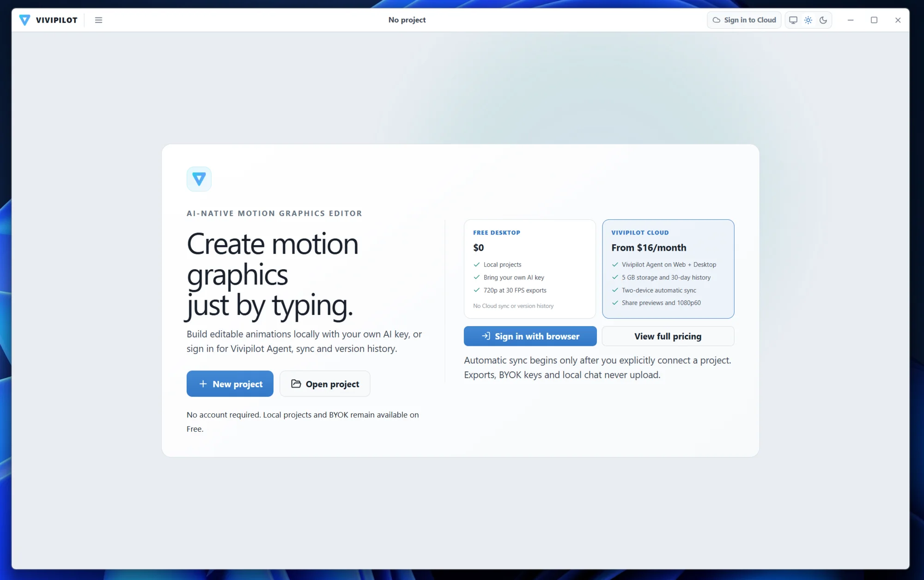Switch to light theme sun icon

point(808,20)
